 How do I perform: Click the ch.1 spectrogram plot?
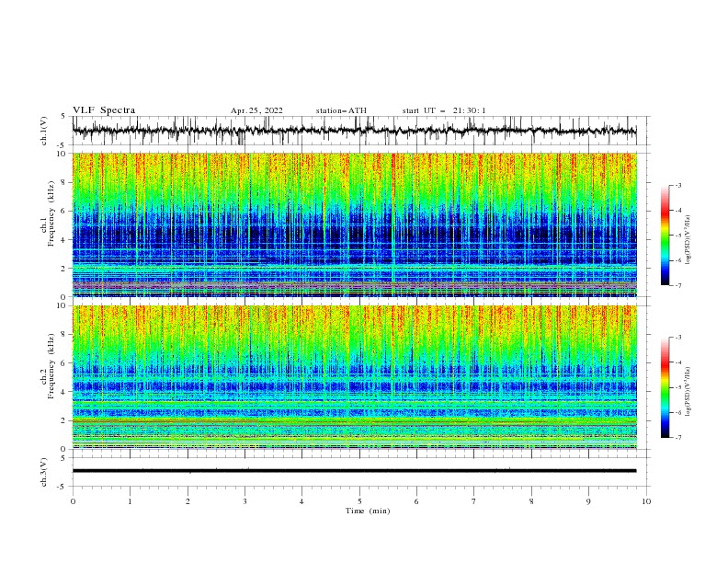click(354, 224)
